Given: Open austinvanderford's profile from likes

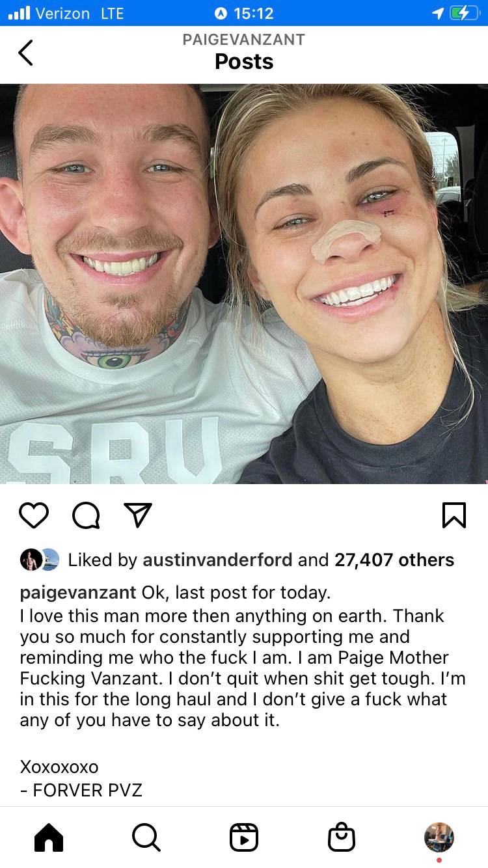Looking at the screenshot, I should pos(217,560).
